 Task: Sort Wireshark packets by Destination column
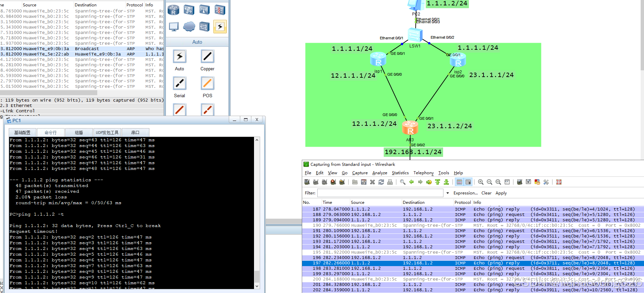[427, 203]
